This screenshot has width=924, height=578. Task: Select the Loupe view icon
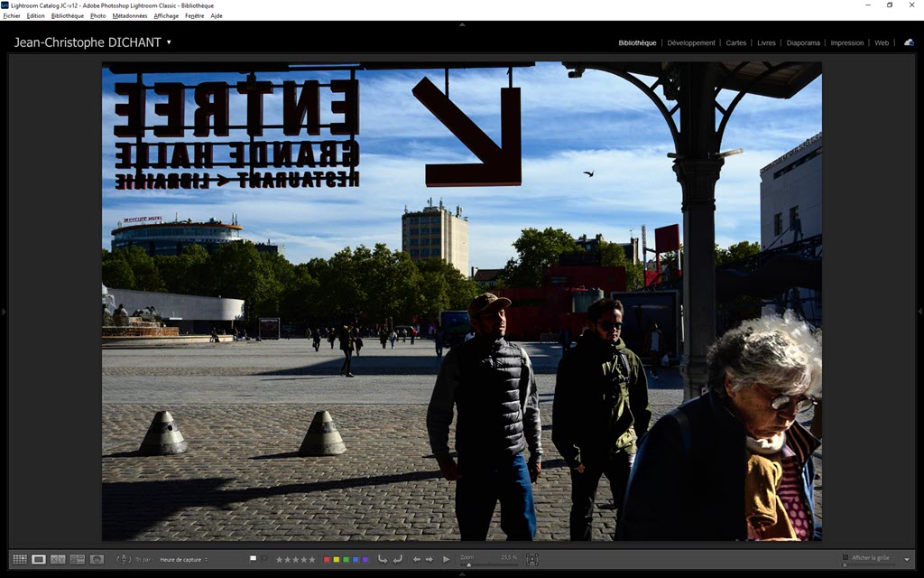coord(39,560)
